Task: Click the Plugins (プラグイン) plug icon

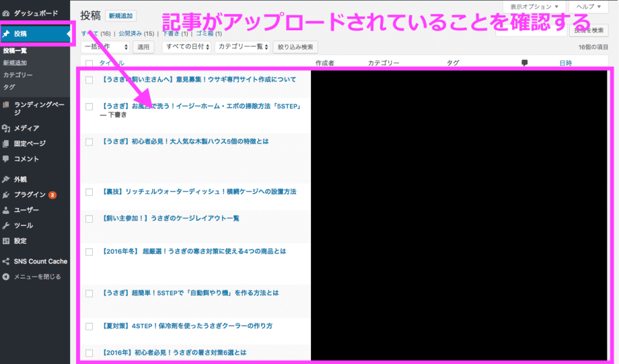Action: 6,194
